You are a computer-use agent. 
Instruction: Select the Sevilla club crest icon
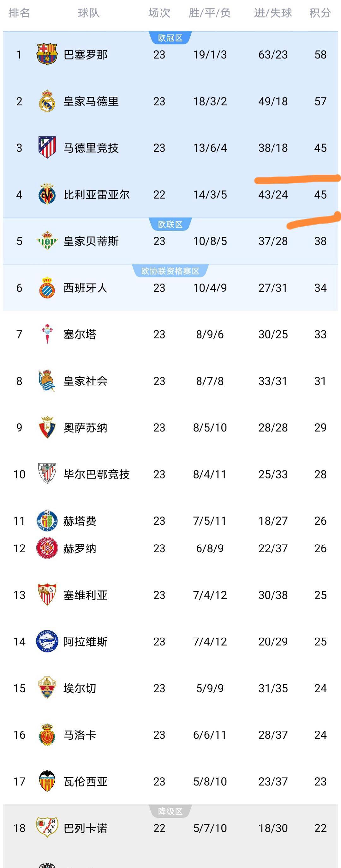click(x=47, y=595)
